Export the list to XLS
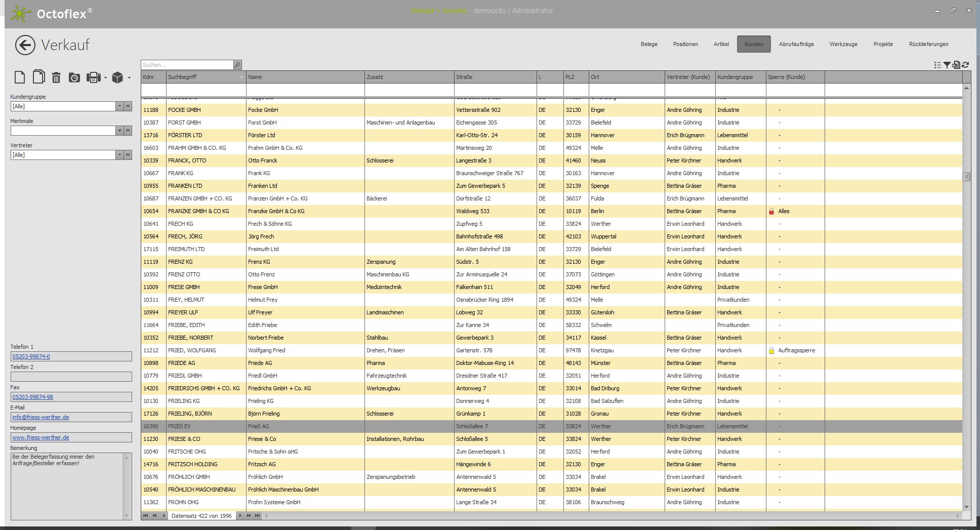 (956, 65)
